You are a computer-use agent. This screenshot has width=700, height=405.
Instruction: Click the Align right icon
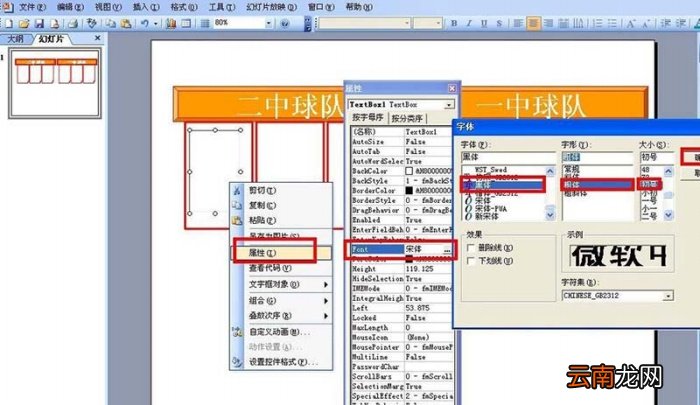548,23
